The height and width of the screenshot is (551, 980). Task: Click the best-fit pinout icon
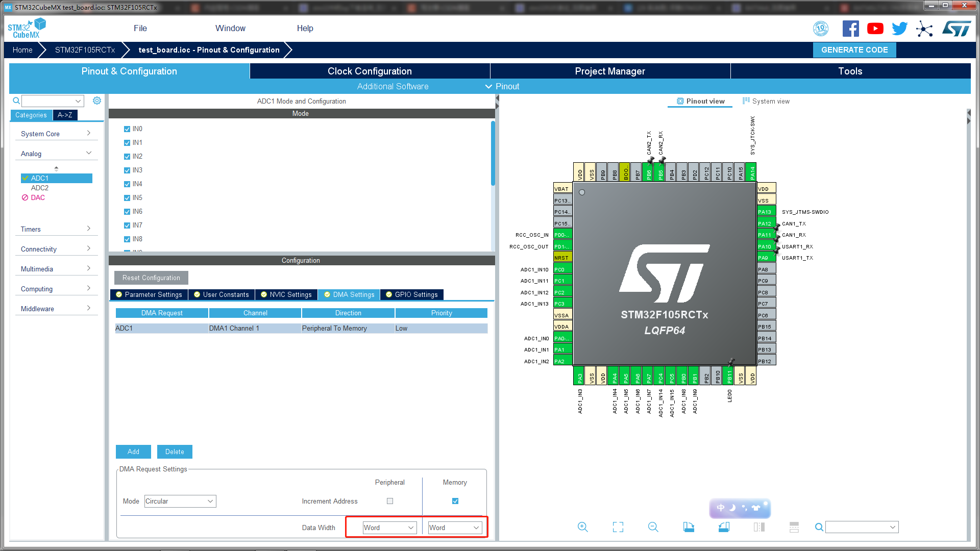(618, 527)
